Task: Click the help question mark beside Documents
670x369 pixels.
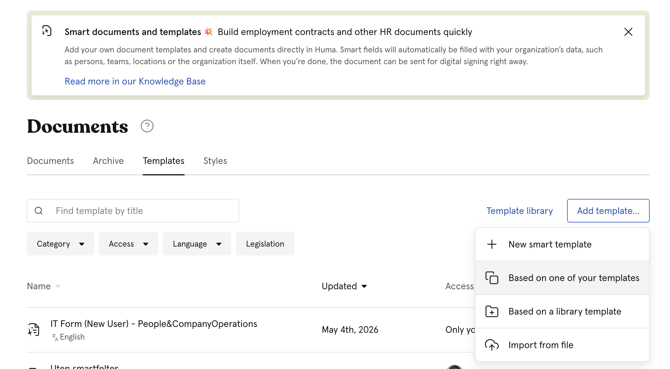Action: [x=147, y=126]
